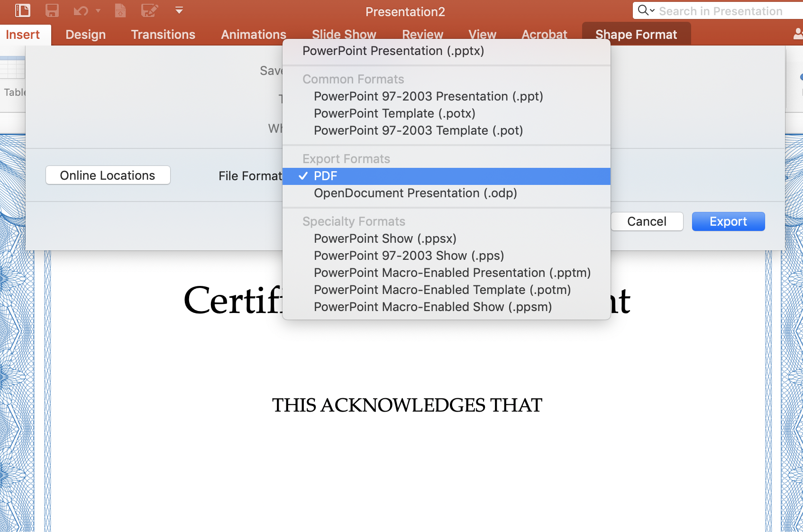Choose PowerPoint 97-2003 Presentation (.ppt)

coord(447,96)
